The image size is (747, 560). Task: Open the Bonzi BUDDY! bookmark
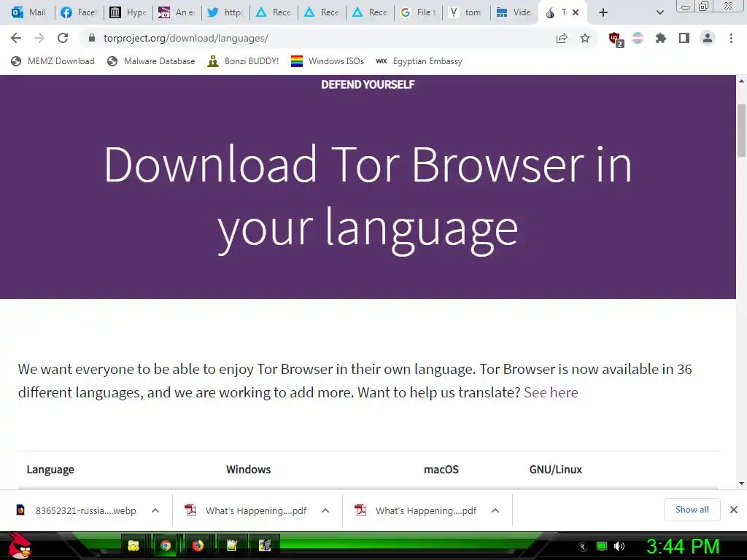[243, 61]
